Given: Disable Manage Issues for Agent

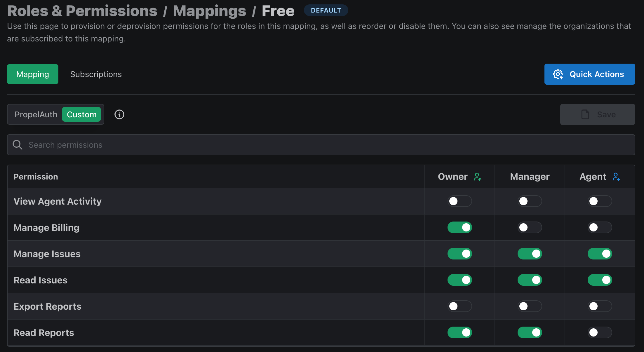Looking at the screenshot, I should pyautogui.click(x=600, y=254).
